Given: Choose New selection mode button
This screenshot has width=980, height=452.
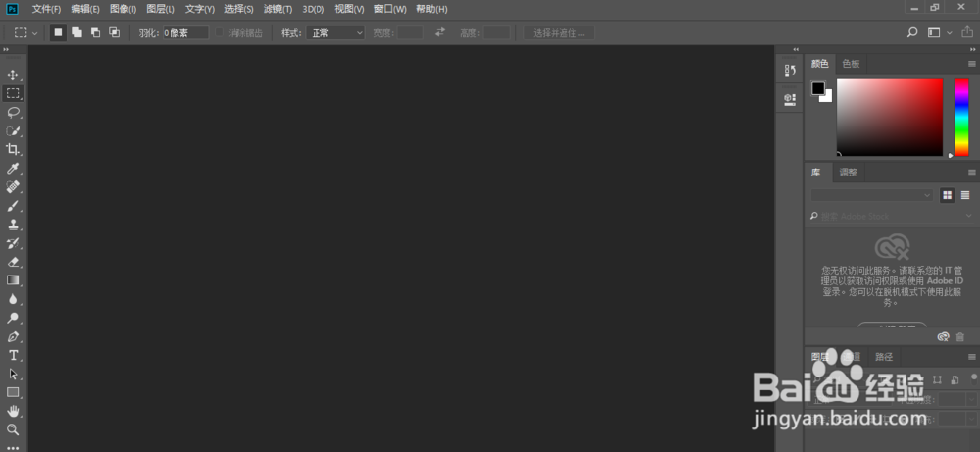Looking at the screenshot, I should coord(58,32).
